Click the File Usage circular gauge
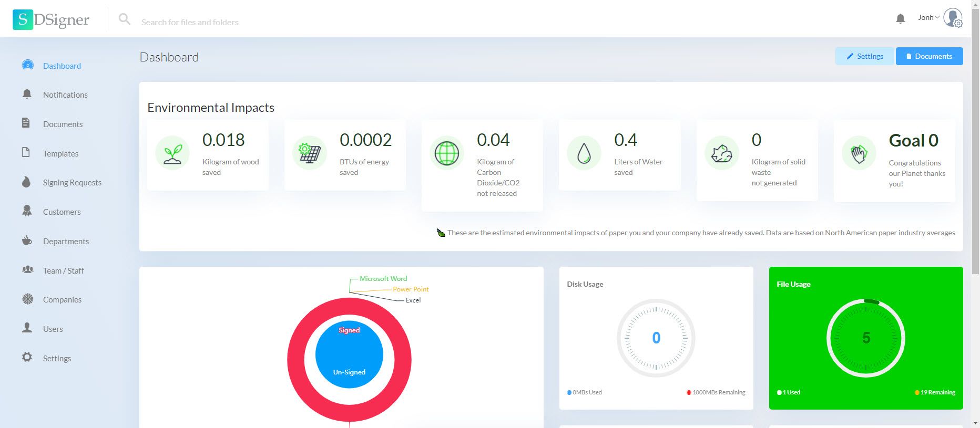This screenshot has width=980, height=428. tap(865, 338)
